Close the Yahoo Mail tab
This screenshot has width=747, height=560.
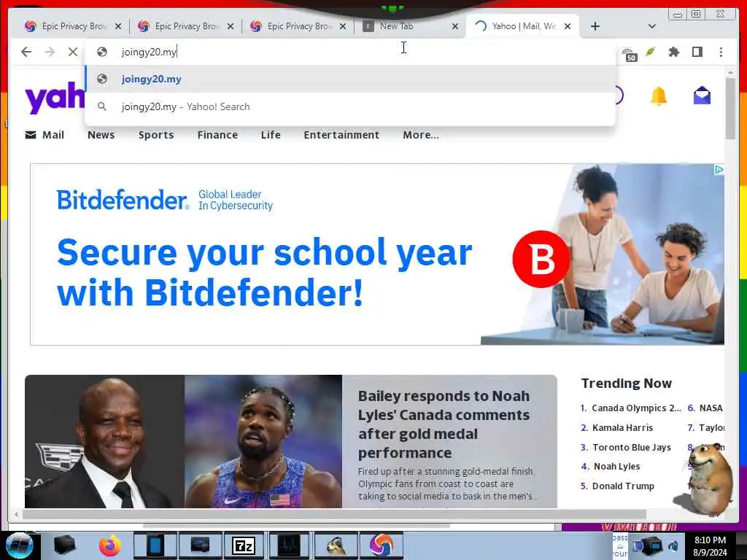(x=568, y=26)
